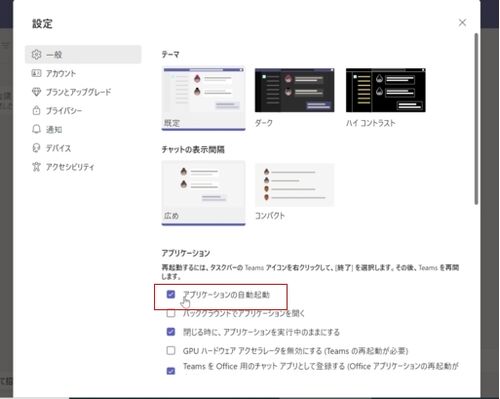Open アクセシビリティ settings
500x399 pixels.
[83, 167]
